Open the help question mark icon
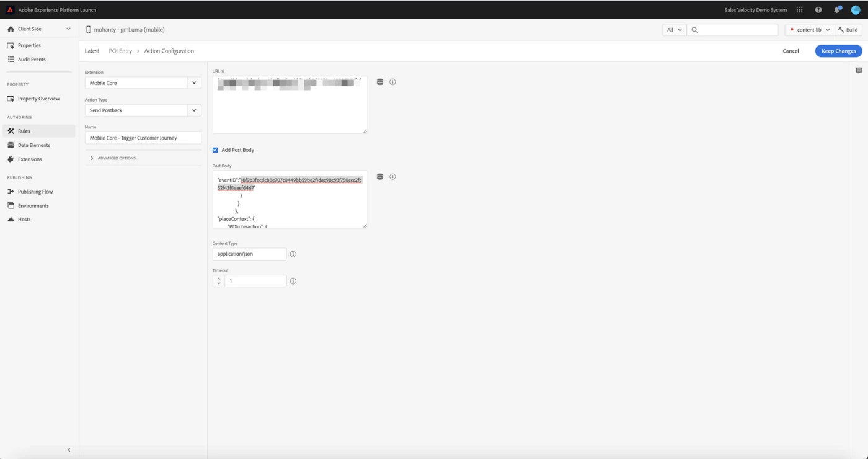Viewport: 868px width, 459px height. tap(818, 10)
